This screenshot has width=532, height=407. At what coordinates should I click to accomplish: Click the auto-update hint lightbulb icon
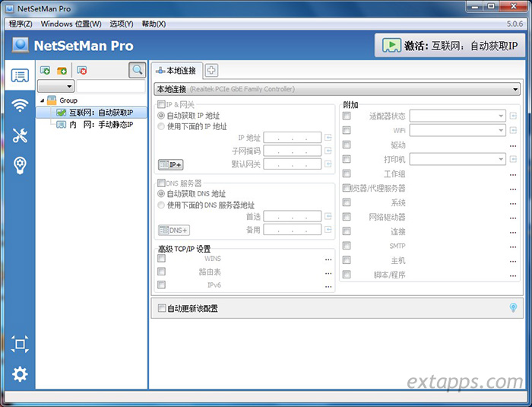(513, 307)
